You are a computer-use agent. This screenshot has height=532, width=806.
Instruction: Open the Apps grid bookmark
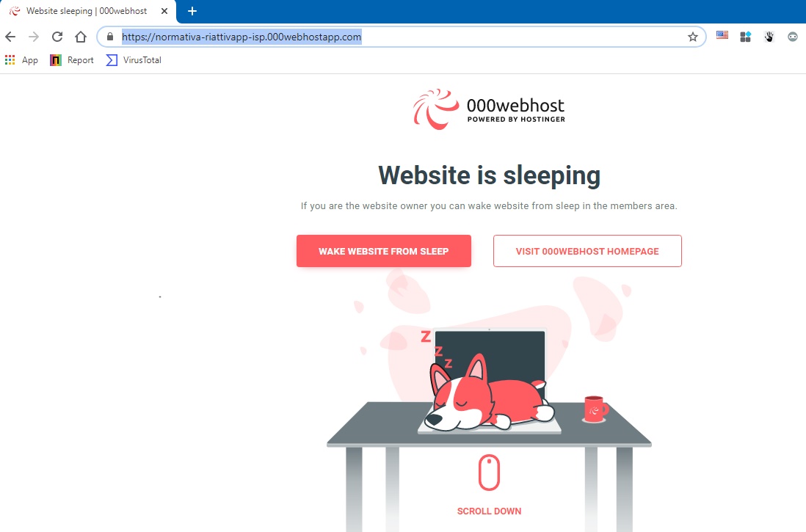(x=21, y=60)
